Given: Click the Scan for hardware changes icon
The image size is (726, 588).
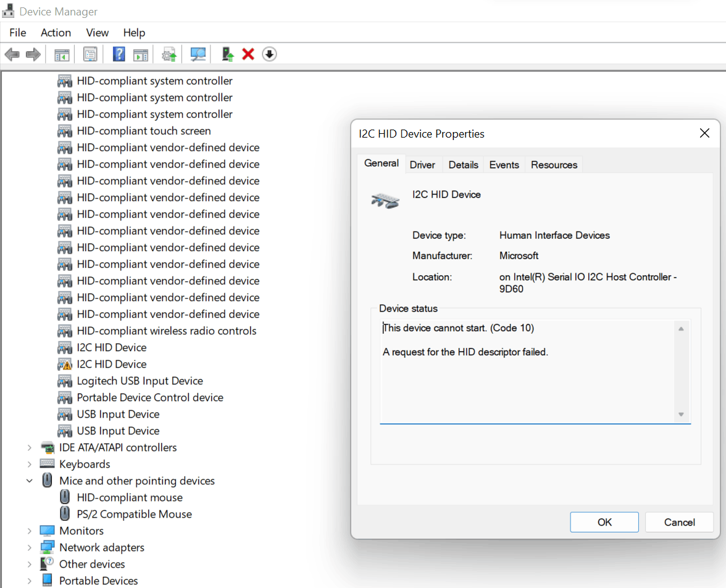Looking at the screenshot, I should coord(198,54).
